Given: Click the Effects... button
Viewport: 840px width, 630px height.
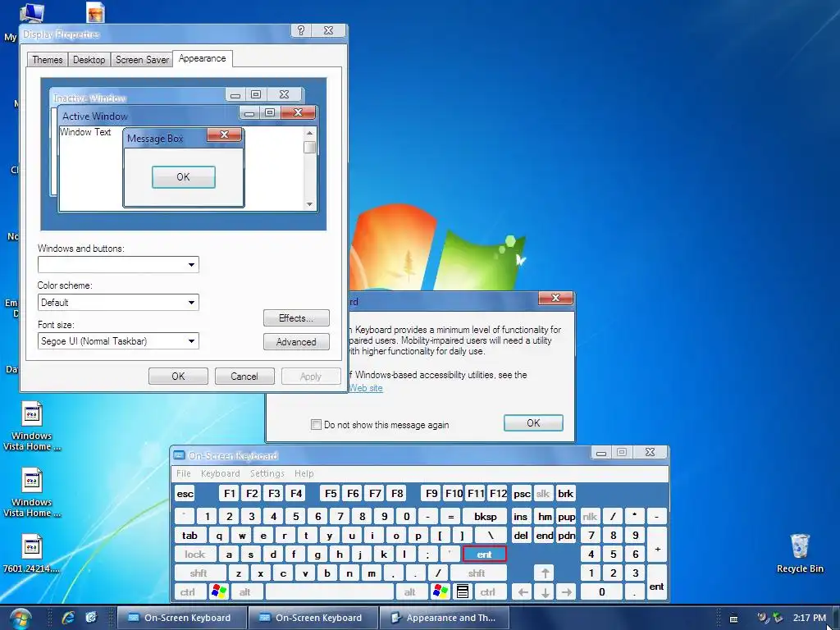Looking at the screenshot, I should tap(296, 317).
